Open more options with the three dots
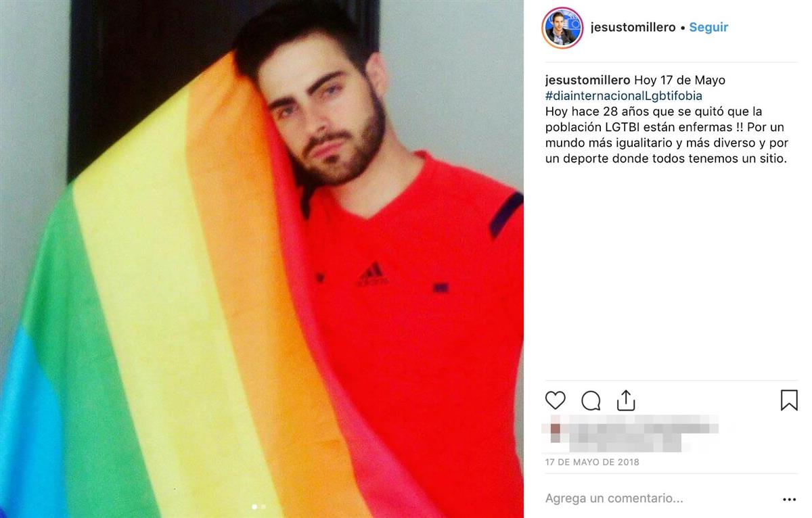 [789, 500]
